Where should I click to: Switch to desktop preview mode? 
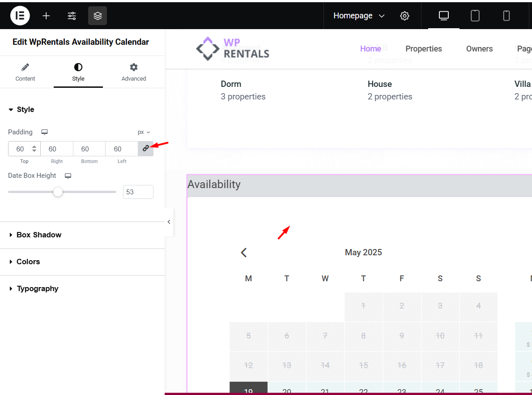click(443, 16)
